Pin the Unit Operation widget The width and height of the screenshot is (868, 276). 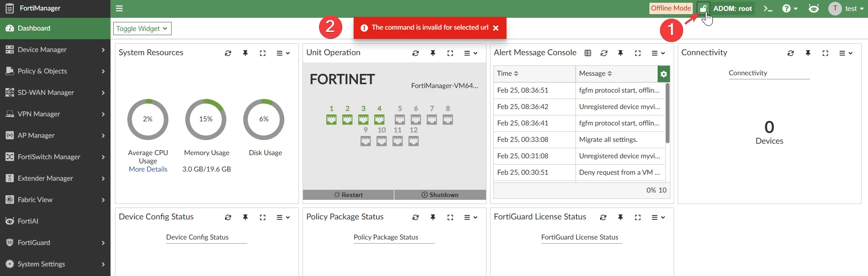pyautogui.click(x=433, y=53)
